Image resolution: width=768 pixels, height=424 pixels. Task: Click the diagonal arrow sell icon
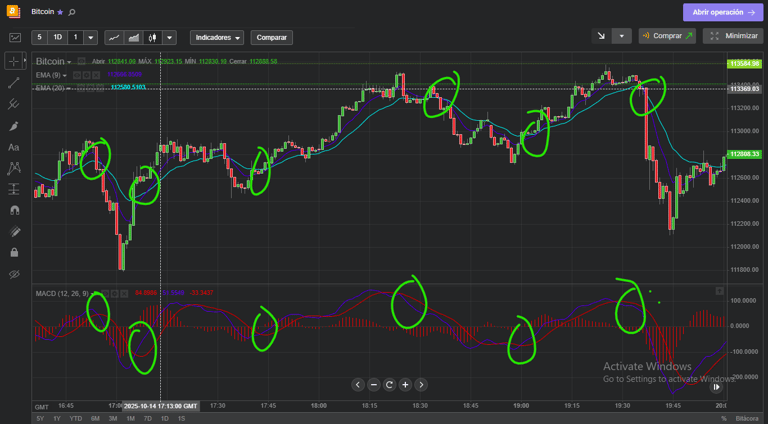pos(601,36)
